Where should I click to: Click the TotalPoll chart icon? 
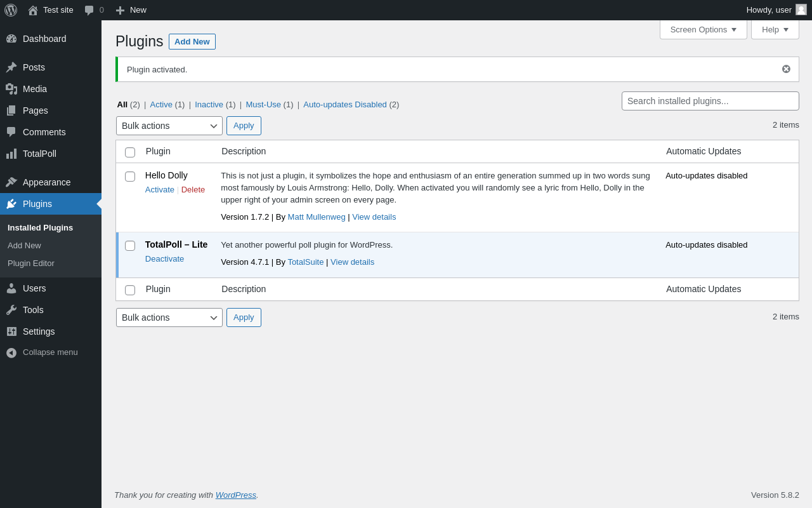11,154
